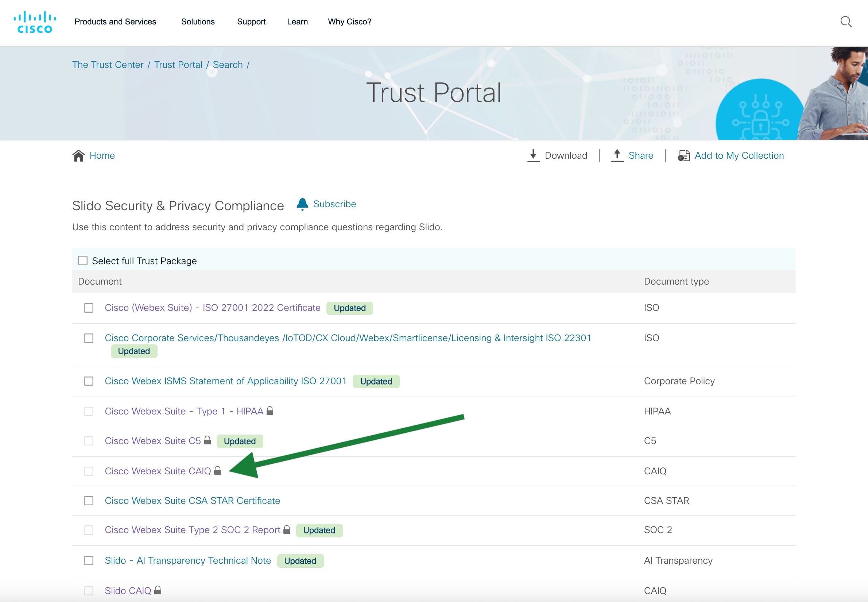Open the Support menu
This screenshot has width=868, height=602.
coord(251,22)
